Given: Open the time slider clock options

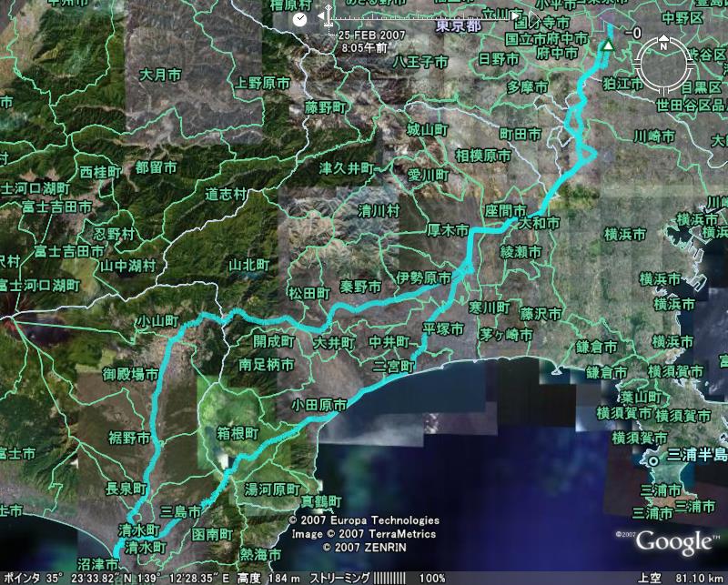Looking at the screenshot, I should click(x=301, y=18).
